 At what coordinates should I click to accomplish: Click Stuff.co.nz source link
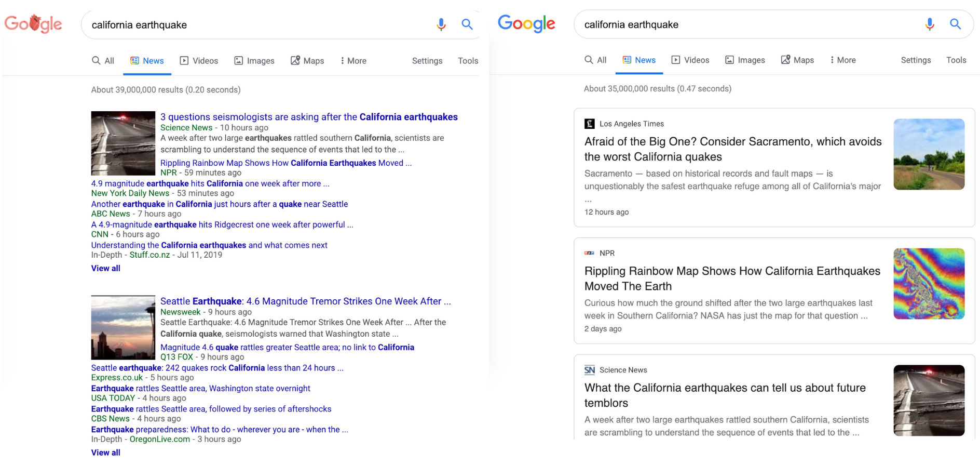[149, 255]
